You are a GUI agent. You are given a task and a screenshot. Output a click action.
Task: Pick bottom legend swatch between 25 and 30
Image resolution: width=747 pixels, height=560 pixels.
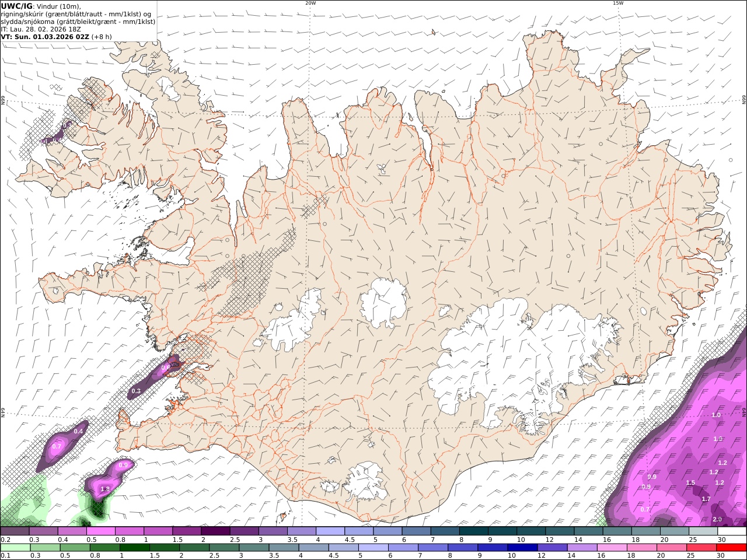[x=700, y=547]
